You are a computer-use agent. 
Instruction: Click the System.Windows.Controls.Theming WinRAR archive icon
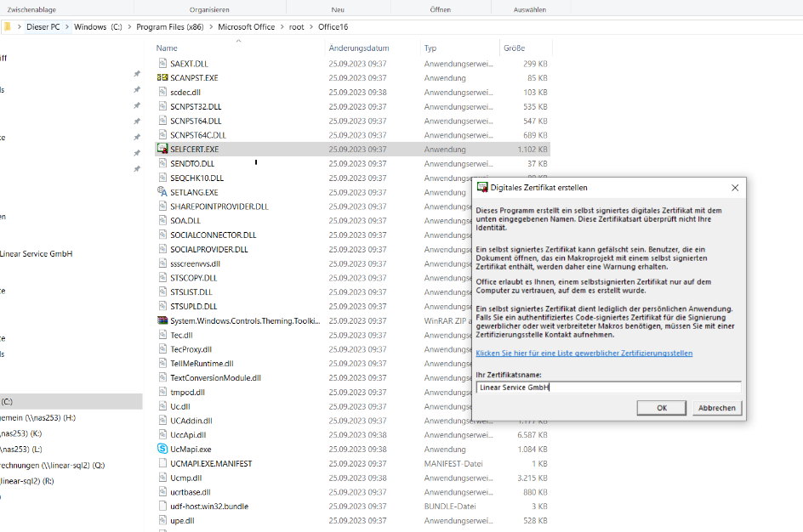click(x=162, y=320)
